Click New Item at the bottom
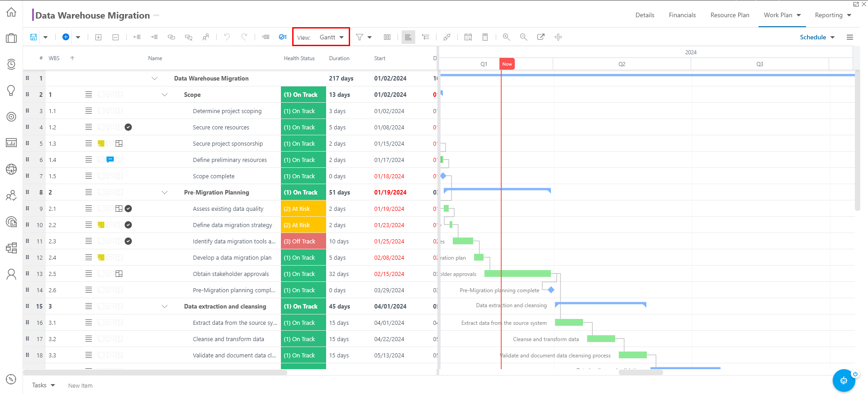 coord(81,385)
